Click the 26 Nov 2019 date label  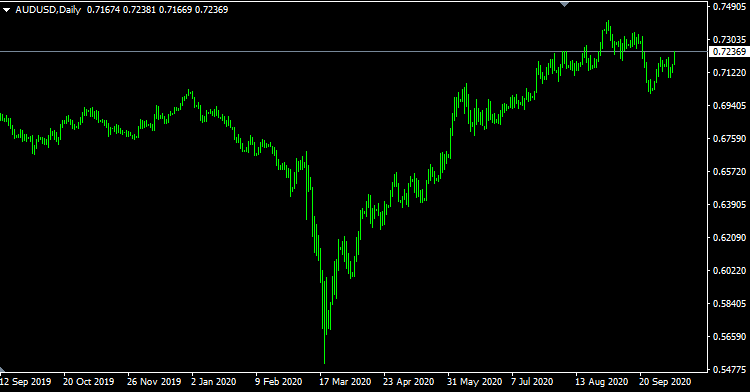point(154,381)
